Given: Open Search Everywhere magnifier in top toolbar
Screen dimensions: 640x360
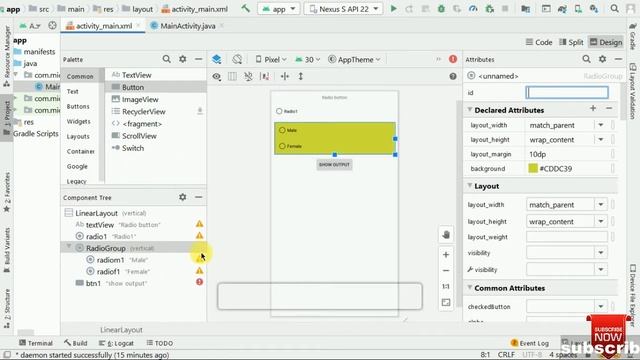Looking at the screenshot, I should pos(614,9).
